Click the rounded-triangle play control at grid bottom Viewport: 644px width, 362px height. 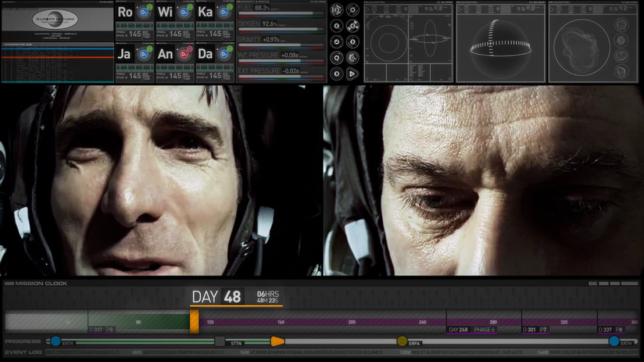pos(353,74)
